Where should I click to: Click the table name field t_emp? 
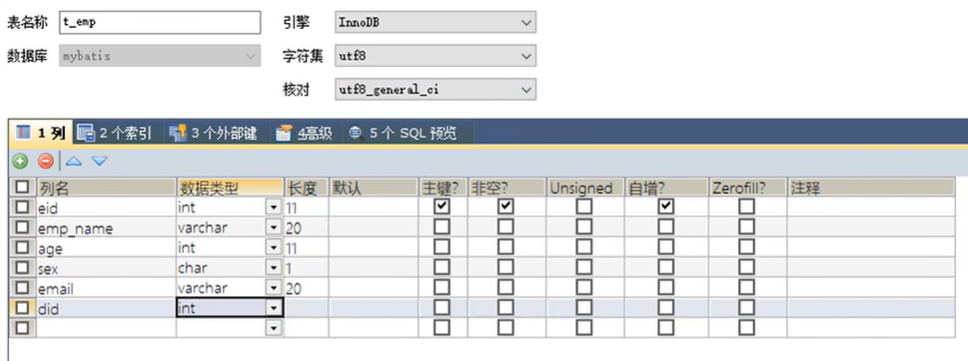pyautogui.click(x=161, y=22)
